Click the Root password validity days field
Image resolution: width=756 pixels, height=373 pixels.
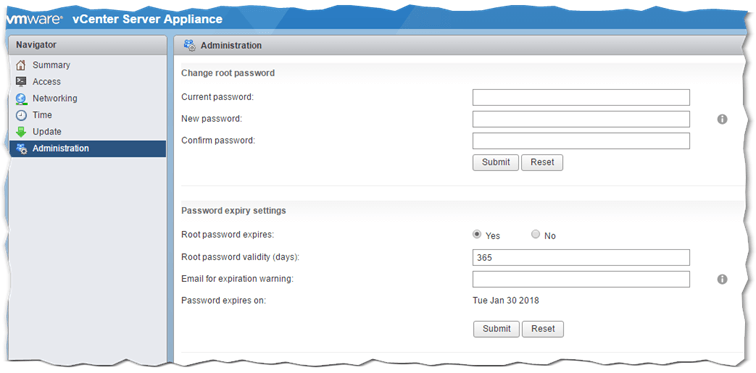point(581,257)
